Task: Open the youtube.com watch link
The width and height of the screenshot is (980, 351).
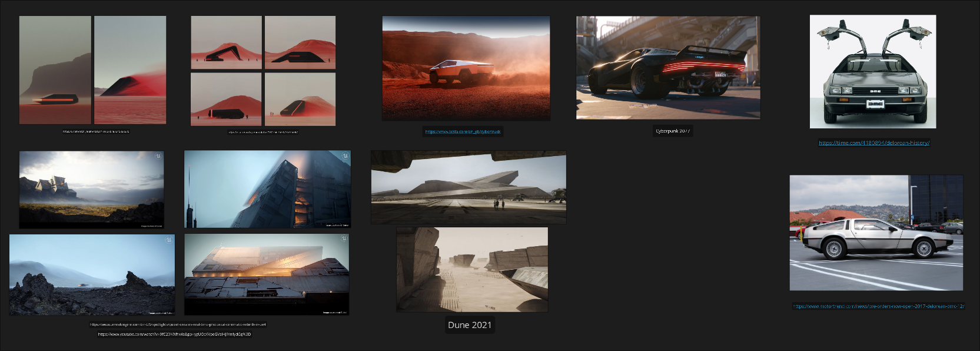Action: (174, 334)
